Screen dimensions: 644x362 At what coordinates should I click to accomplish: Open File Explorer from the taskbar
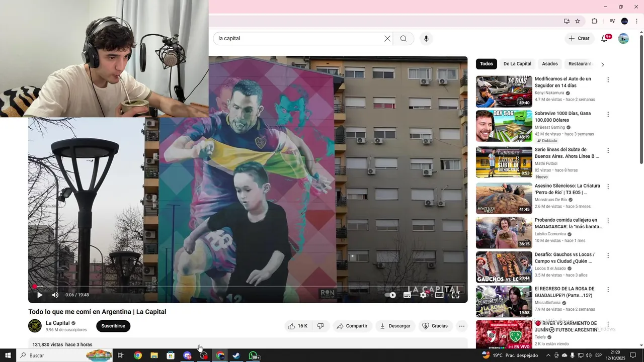(x=154, y=355)
